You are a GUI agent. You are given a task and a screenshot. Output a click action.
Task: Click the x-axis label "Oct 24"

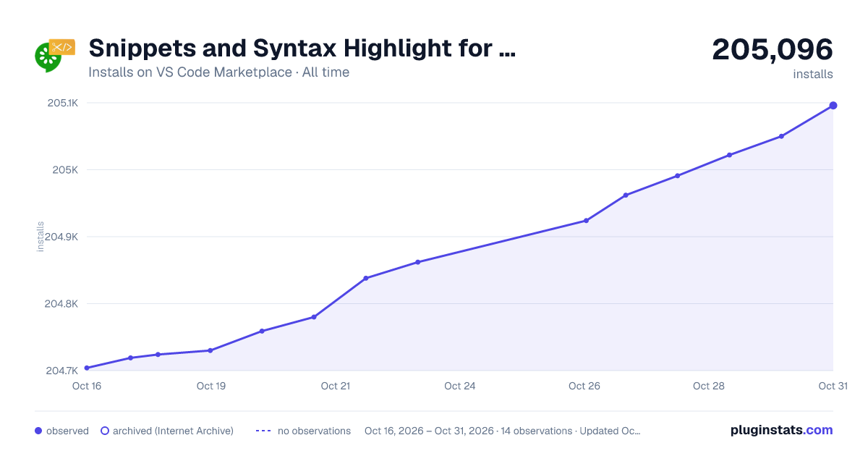pos(460,386)
